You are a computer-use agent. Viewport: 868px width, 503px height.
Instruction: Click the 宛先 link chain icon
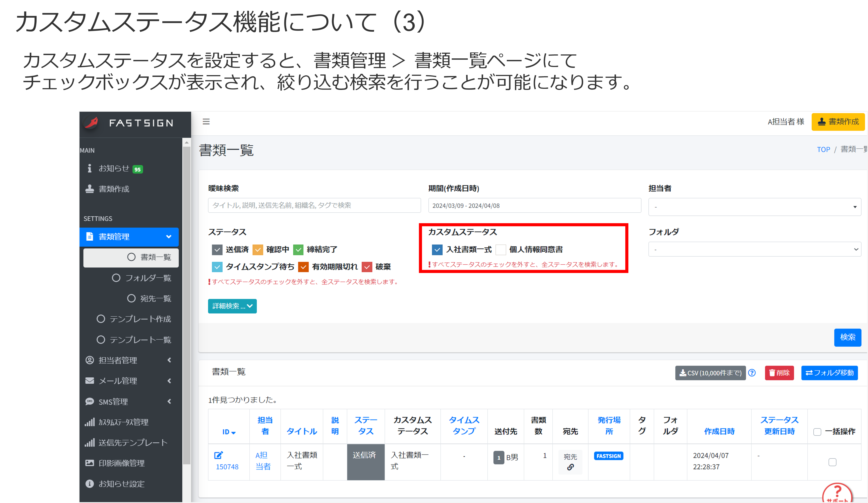point(570,467)
